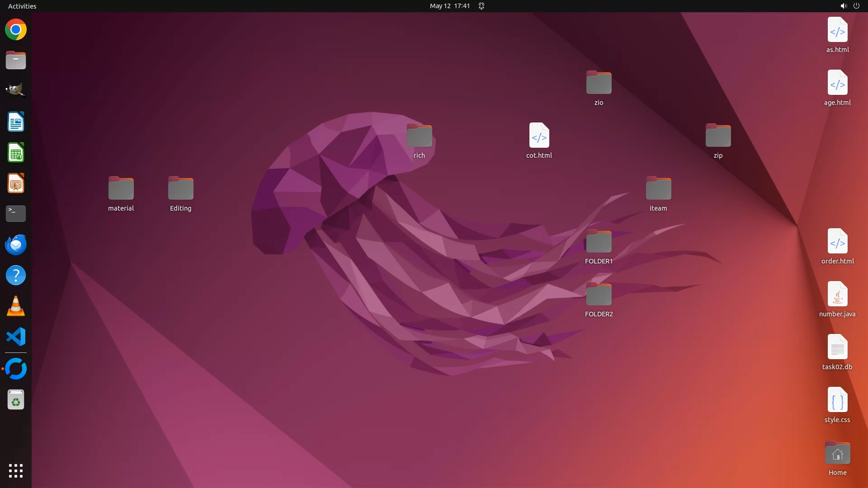Open the Trash in dock
Viewport: 868px width, 488px height.
(x=16, y=400)
